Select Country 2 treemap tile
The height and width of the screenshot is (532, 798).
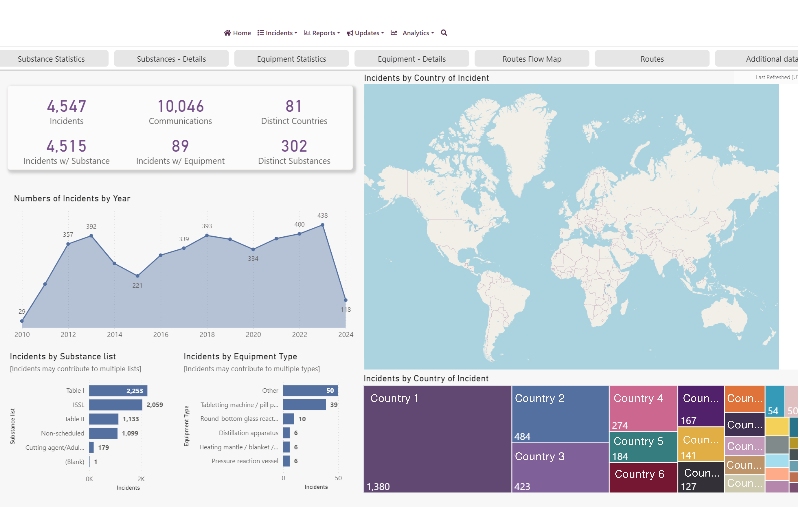pyautogui.click(x=561, y=414)
